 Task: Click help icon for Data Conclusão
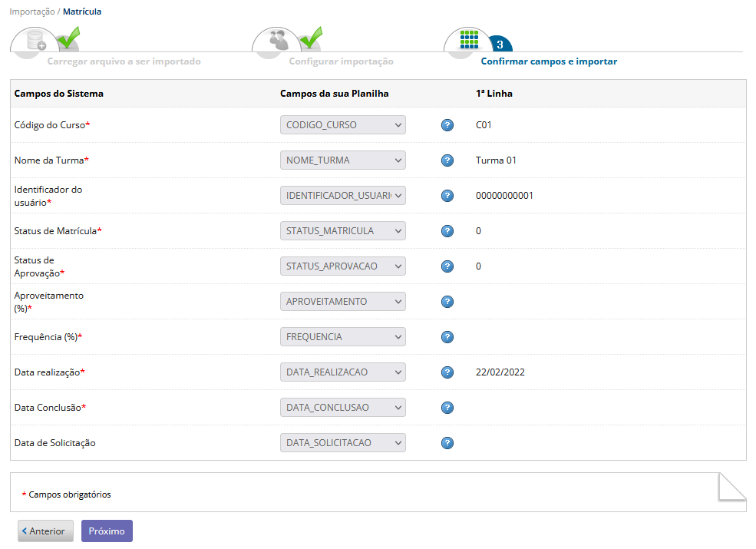click(x=447, y=408)
